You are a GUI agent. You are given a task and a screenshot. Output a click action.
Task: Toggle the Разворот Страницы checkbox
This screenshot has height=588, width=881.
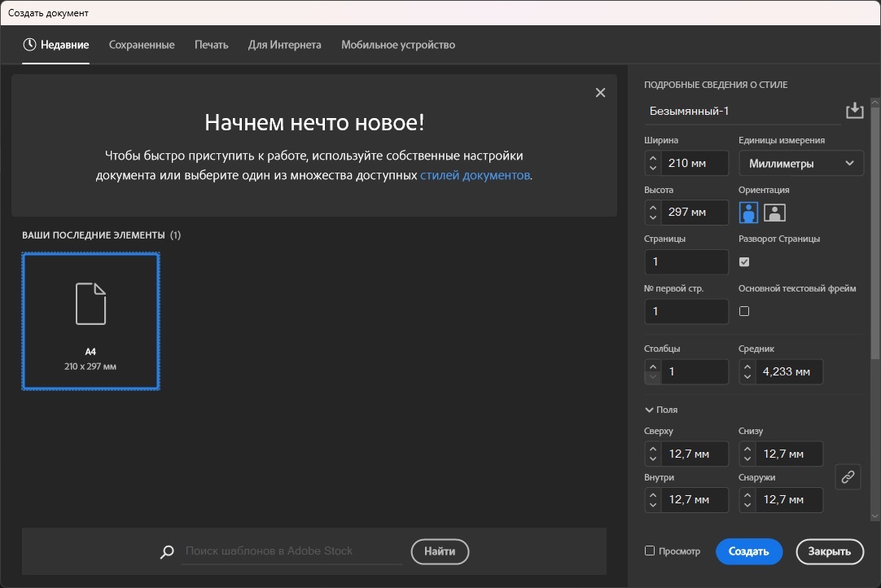point(743,262)
